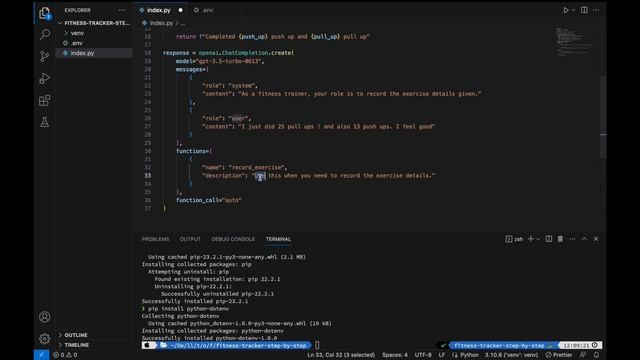Split the terminal panel

[x=549, y=239]
